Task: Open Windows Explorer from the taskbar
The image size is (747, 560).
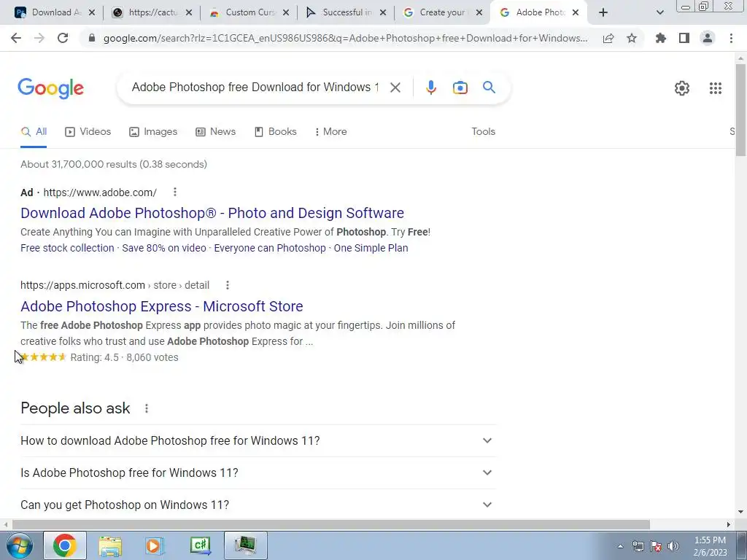Action: 110,545
